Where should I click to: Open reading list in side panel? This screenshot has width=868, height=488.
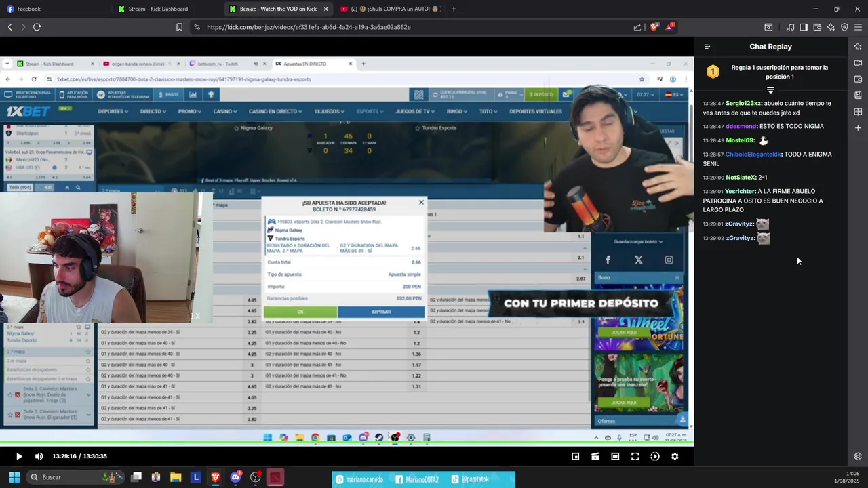pos(858,112)
